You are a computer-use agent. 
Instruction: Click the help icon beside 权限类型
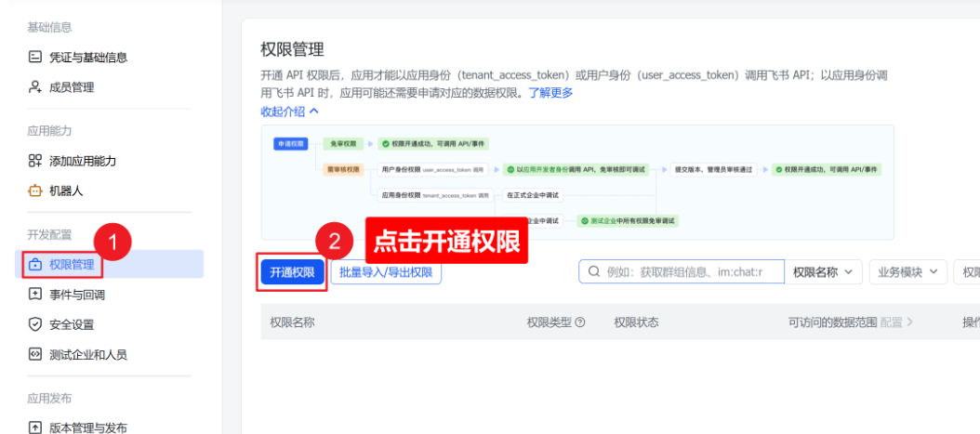580,322
